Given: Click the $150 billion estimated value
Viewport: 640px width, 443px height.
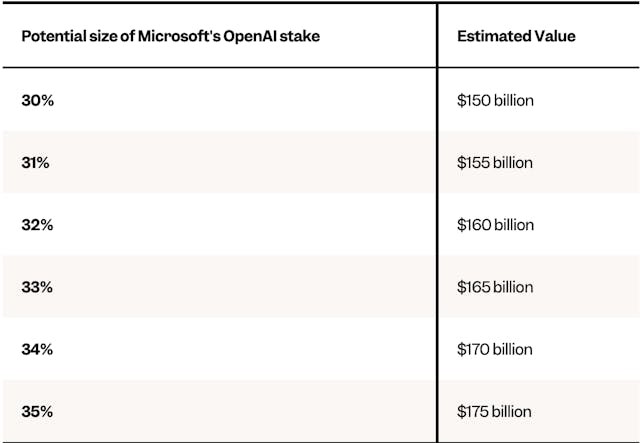Looking at the screenshot, I should pyautogui.click(x=494, y=100).
